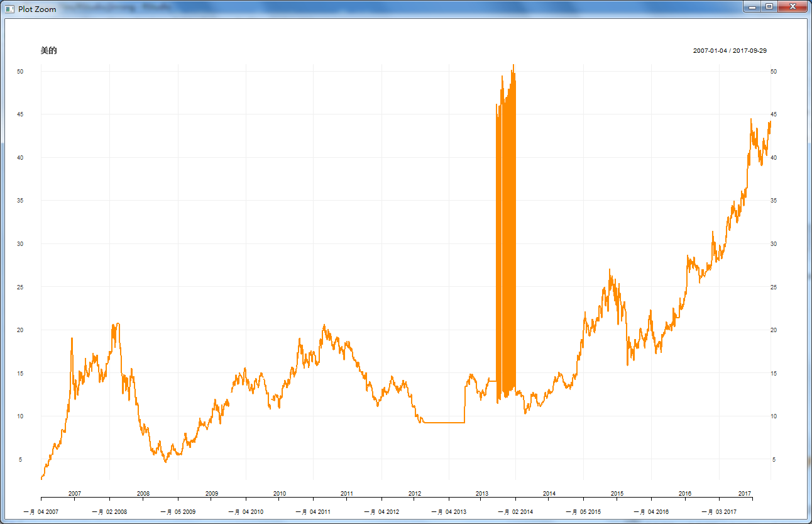This screenshot has width=812, height=524.
Task: Click the year label 2007
Action: (x=75, y=494)
